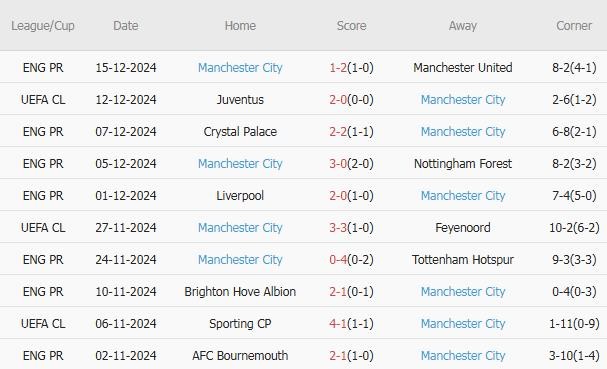Click the 0-4 score versus Tottenham
This screenshot has width=607, height=369.
click(338, 259)
